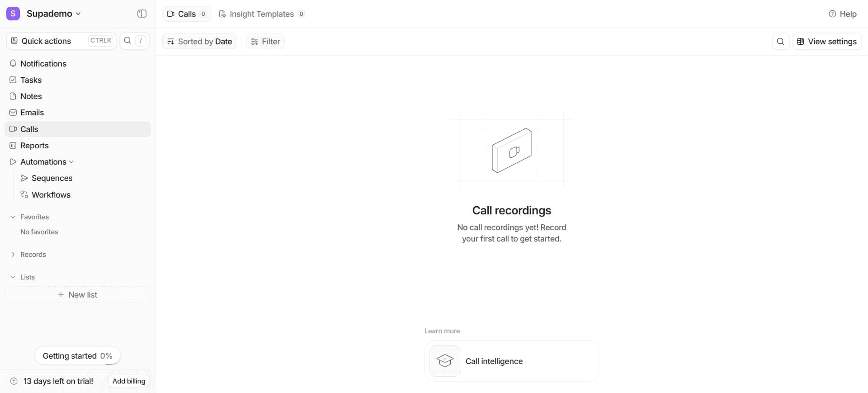Select the Tasks icon in the sidebar
The height and width of the screenshot is (393, 868).
point(13,80)
